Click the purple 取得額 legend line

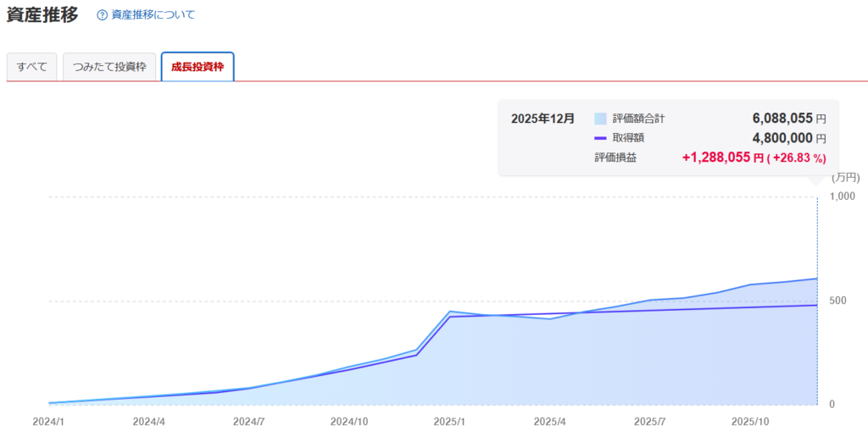pos(601,138)
